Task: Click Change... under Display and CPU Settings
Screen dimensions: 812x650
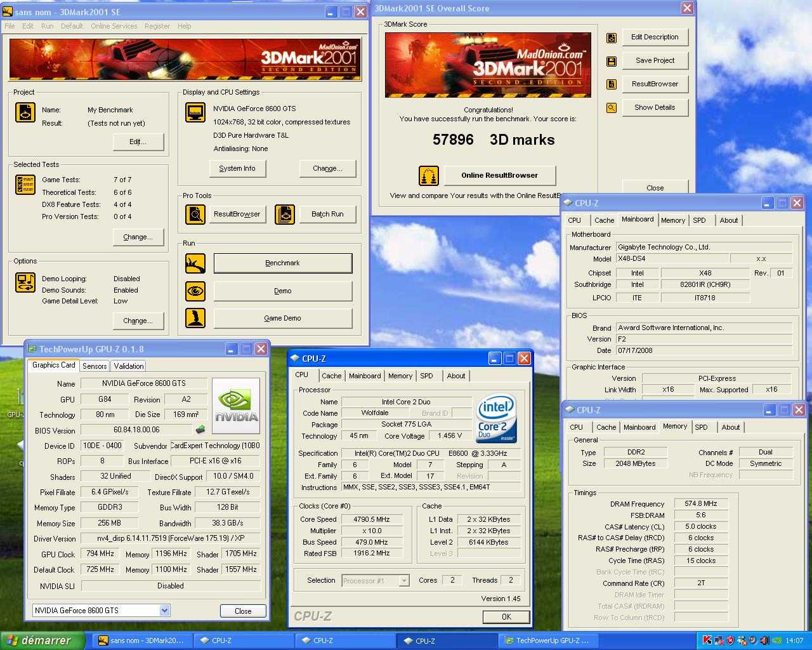Action: point(327,169)
